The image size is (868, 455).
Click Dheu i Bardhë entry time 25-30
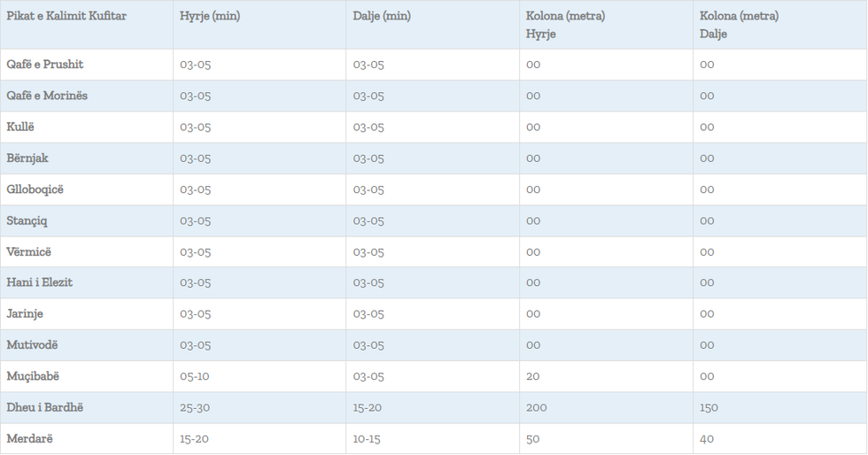(x=195, y=408)
